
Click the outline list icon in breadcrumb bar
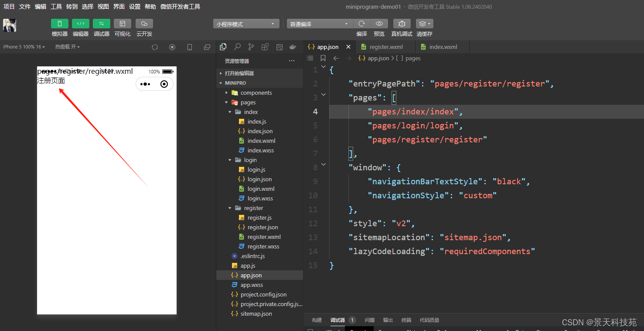pyautogui.click(x=310, y=58)
